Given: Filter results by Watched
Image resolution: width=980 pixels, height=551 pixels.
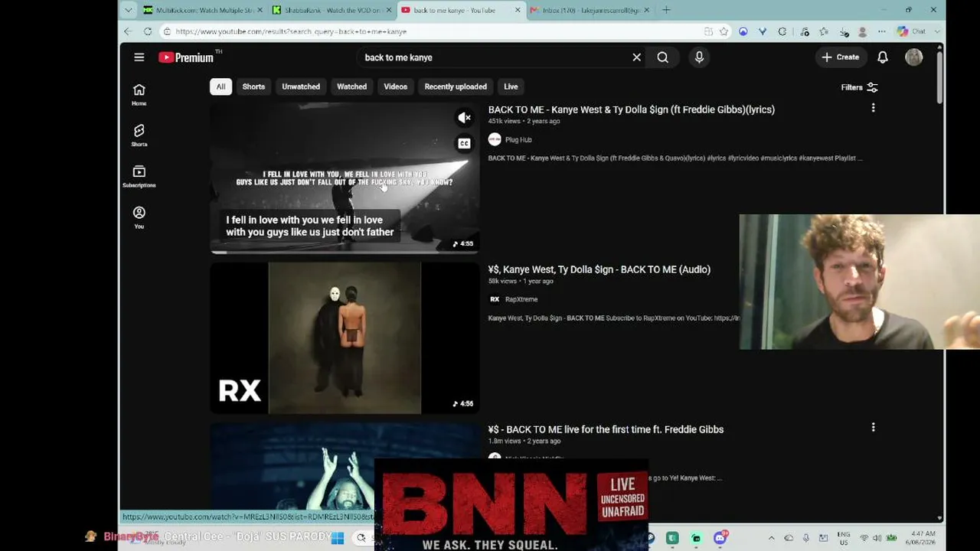Looking at the screenshot, I should (352, 86).
